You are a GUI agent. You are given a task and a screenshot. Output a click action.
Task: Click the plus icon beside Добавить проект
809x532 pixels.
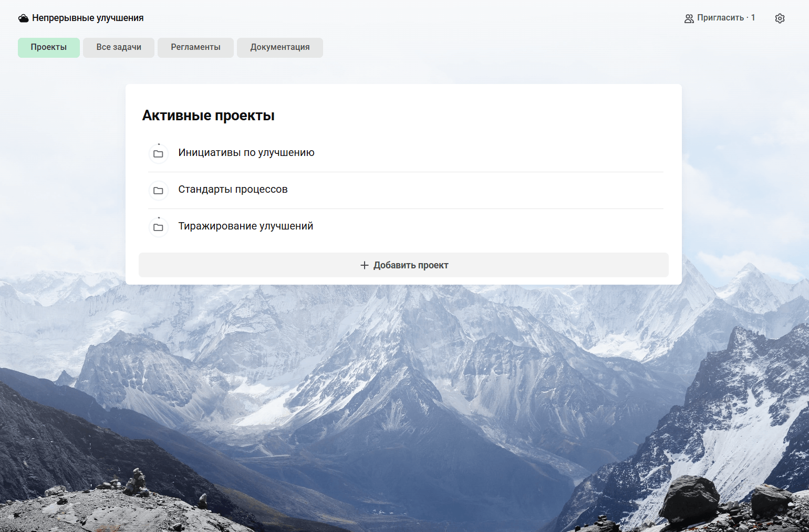tap(365, 265)
